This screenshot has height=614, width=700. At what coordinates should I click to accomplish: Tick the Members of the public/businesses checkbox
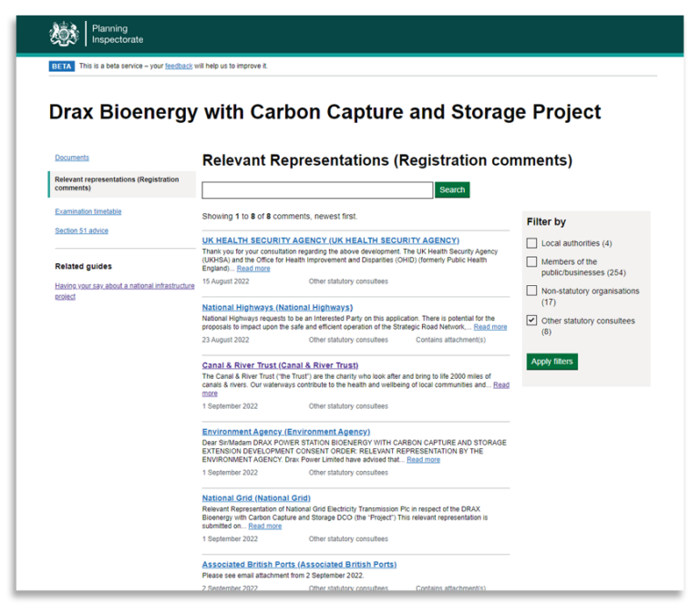pyautogui.click(x=531, y=261)
